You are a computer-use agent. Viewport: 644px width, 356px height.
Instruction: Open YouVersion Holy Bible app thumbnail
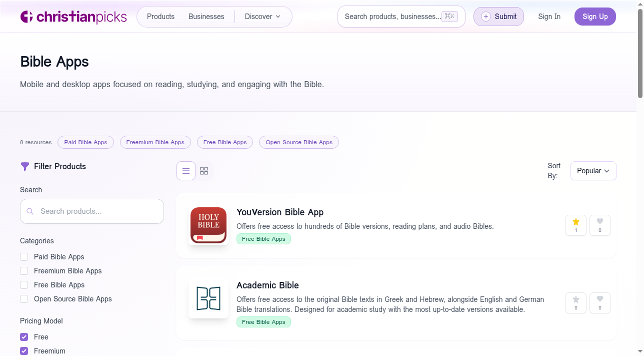click(208, 225)
